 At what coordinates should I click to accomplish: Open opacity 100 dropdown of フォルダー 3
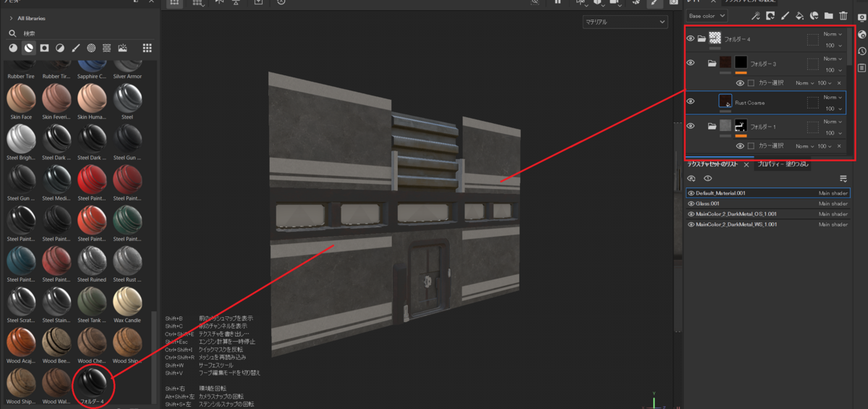pos(833,70)
